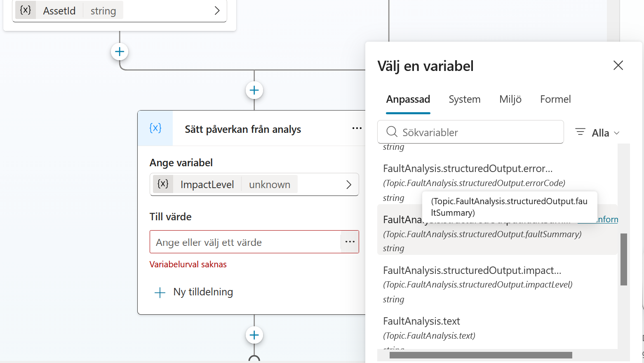Click the Variabelurval saknas error message
The width and height of the screenshot is (644, 363).
(x=188, y=264)
